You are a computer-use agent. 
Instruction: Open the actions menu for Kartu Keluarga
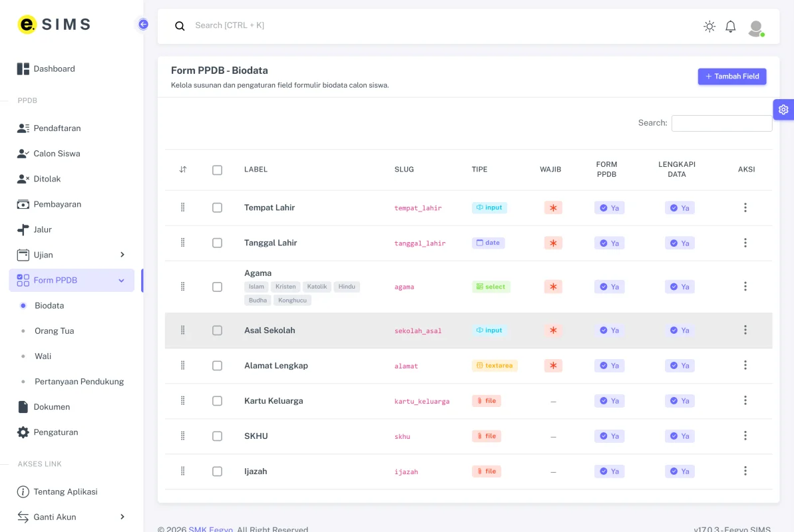tap(745, 401)
